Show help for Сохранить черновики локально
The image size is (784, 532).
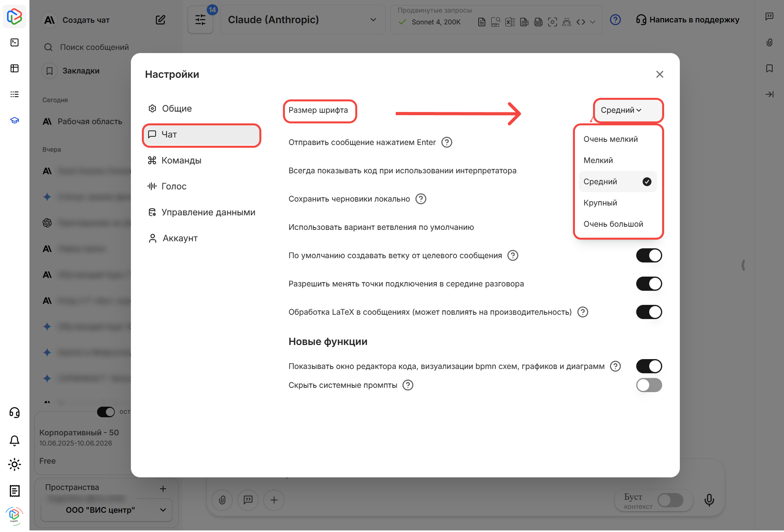pos(421,199)
